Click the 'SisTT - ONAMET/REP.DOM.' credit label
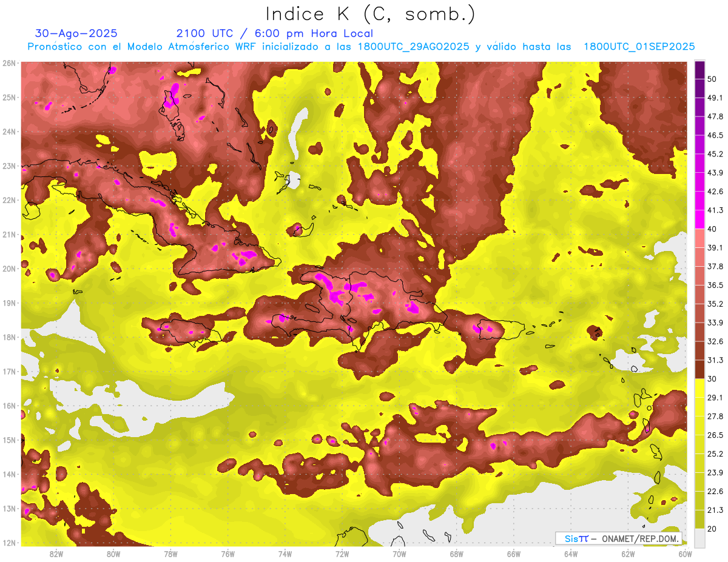Viewport: 728px width, 562px height. pyautogui.click(x=619, y=538)
